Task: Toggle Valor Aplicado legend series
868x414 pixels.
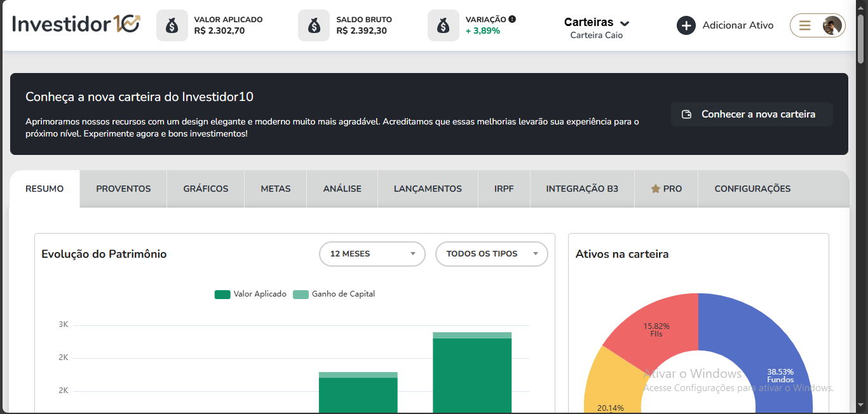Action: (251, 294)
